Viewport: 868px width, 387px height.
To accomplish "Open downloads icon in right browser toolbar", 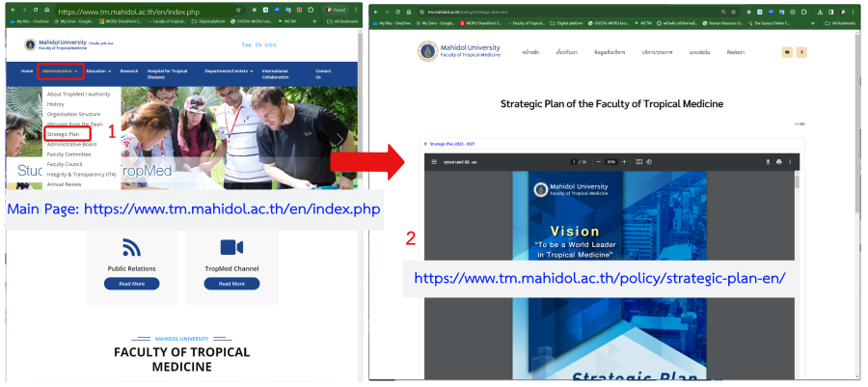I will point(820,12).
